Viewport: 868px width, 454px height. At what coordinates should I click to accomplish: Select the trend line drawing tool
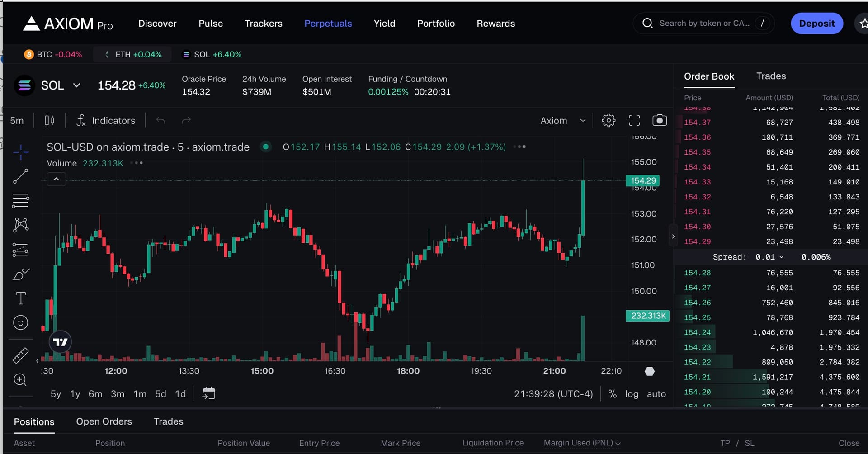[x=21, y=176]
